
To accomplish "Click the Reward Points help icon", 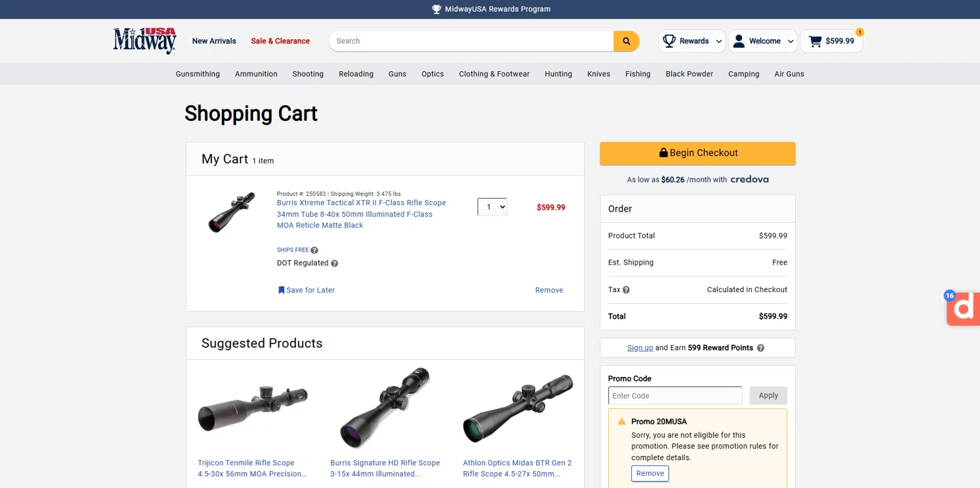I will click(x=760, y=348).
